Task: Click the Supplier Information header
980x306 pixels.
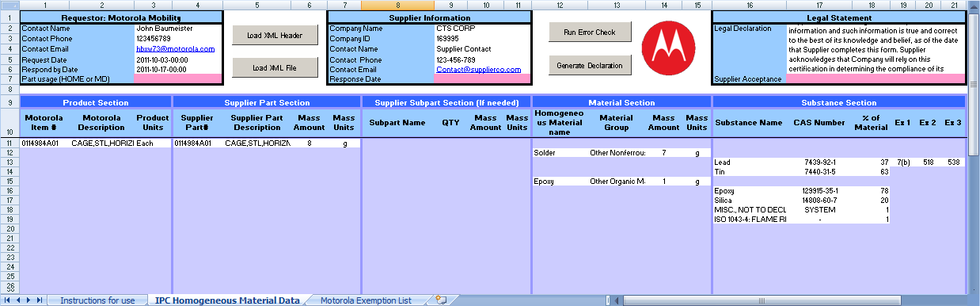Action: tap(430, 17)
